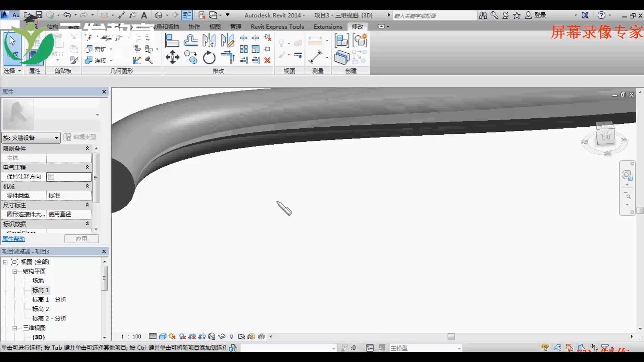Select the Array tool icon
This screenshot has height=362, width=644.
tap(244, 49)
